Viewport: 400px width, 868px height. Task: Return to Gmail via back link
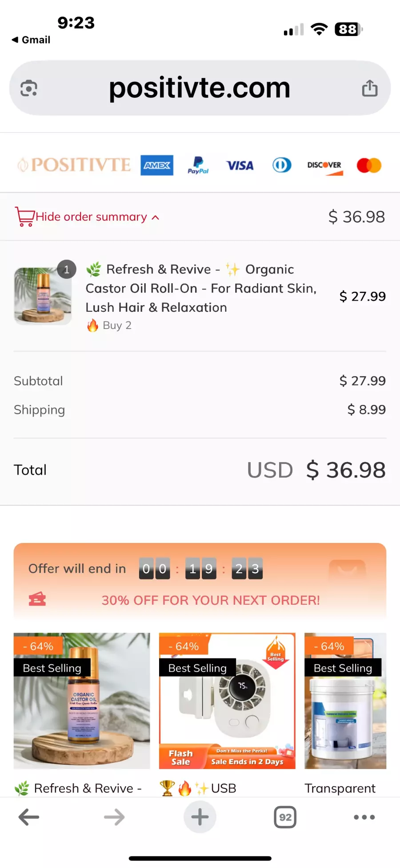click(x=31, y=40)
